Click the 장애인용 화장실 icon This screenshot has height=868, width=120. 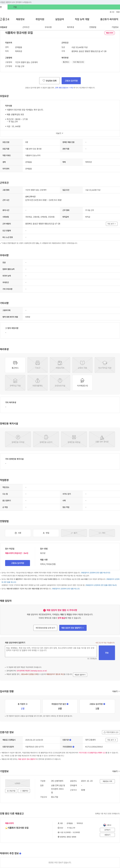pyautogui.click(x=74, y=439)
